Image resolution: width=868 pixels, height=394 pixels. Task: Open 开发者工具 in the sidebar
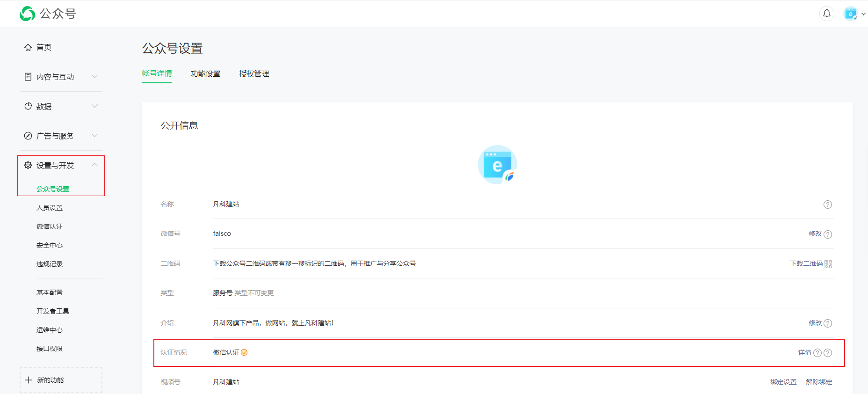(53, 311)
